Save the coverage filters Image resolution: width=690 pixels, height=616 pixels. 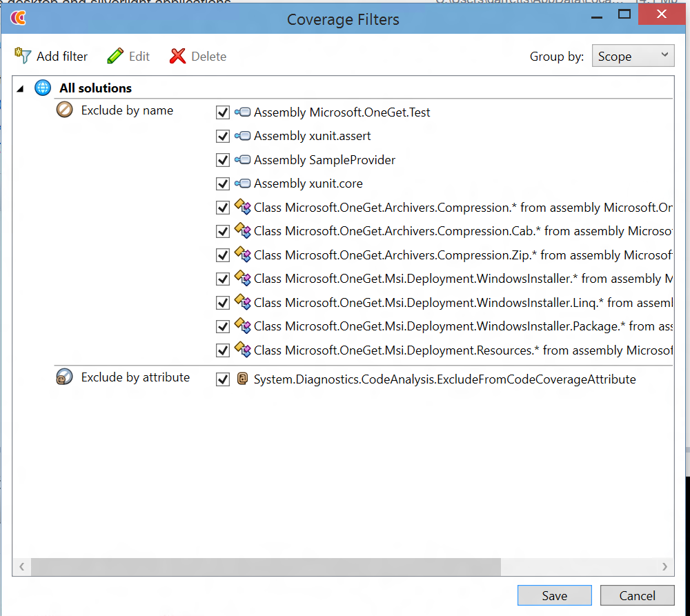click(x=555, y=595)
